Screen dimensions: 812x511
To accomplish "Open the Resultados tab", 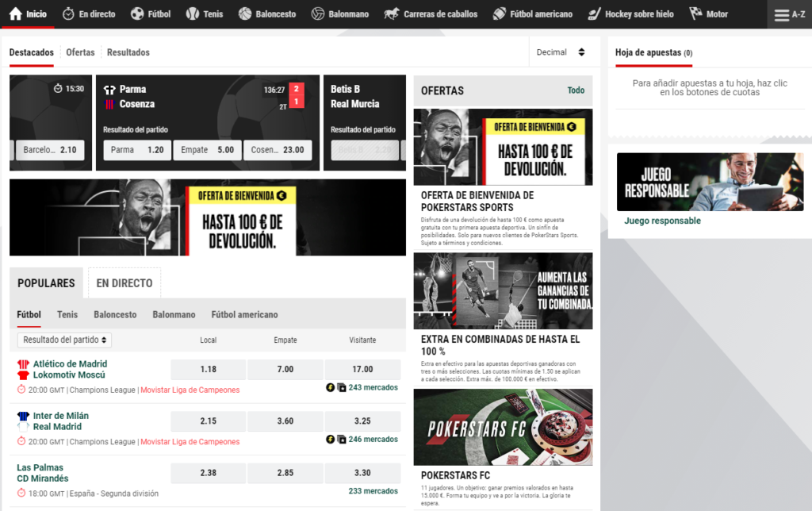I will (128, 52).
